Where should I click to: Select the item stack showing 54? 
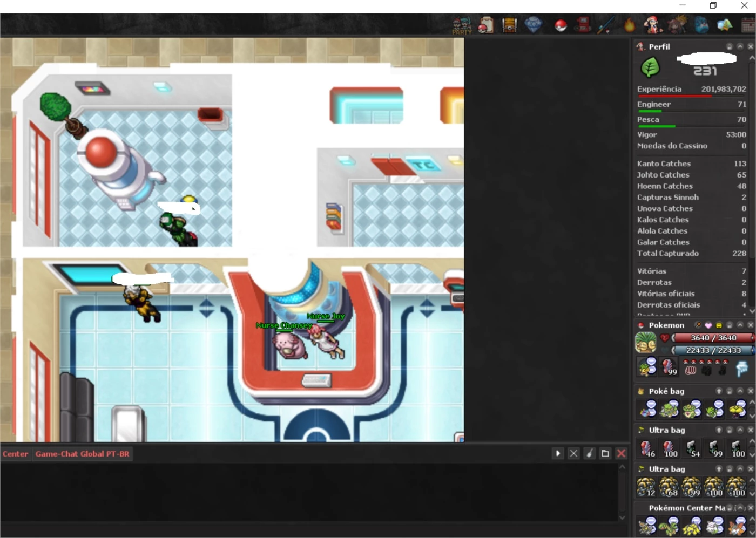tap(692, 448)
